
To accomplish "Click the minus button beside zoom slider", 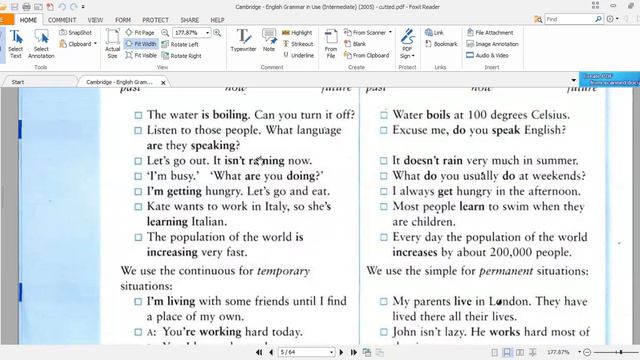I will 587,352.
